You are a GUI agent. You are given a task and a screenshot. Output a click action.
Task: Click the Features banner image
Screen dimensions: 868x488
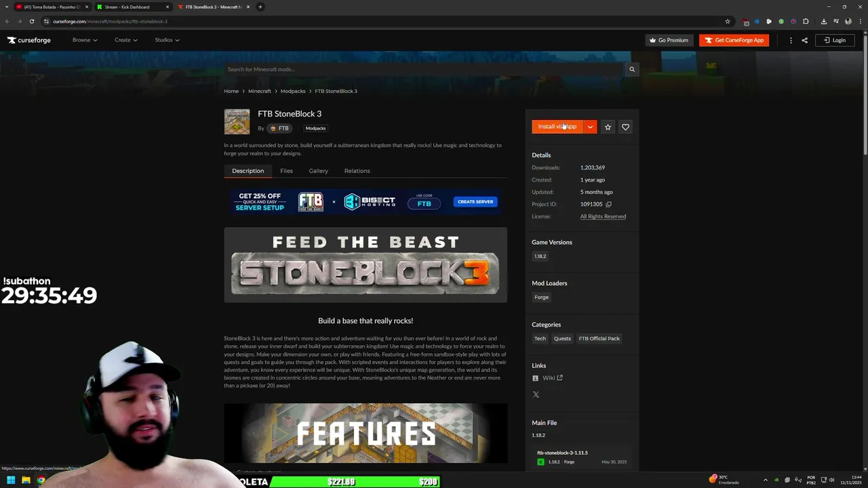pyautogui.click(x=366, y=433)
